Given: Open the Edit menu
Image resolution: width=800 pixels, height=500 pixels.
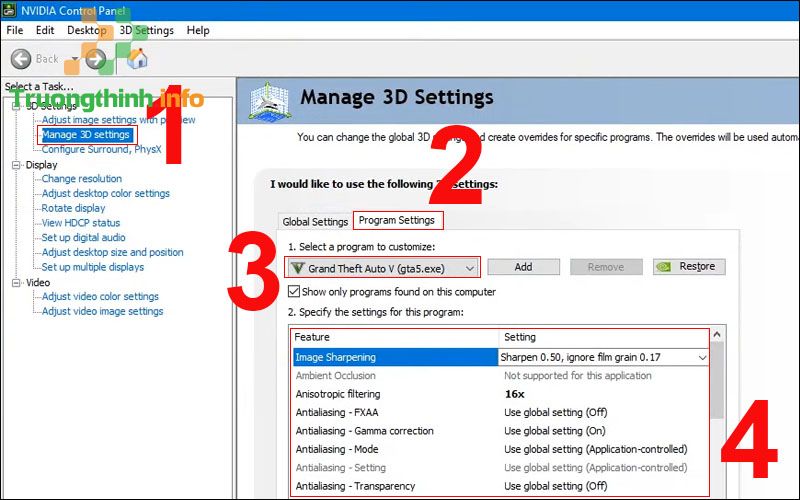Looking at the screenshot, I should pos(45,31).
